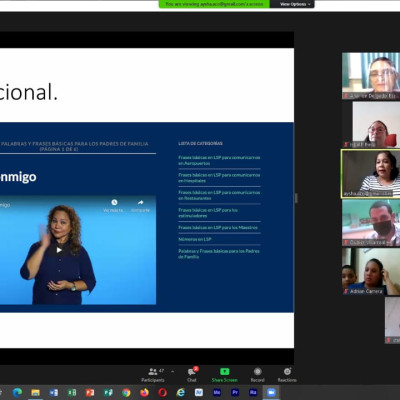The height and width of the screenshot is (400, 400).
Task: Open Google Chrome from the taskbar
Action: [126, 392]
